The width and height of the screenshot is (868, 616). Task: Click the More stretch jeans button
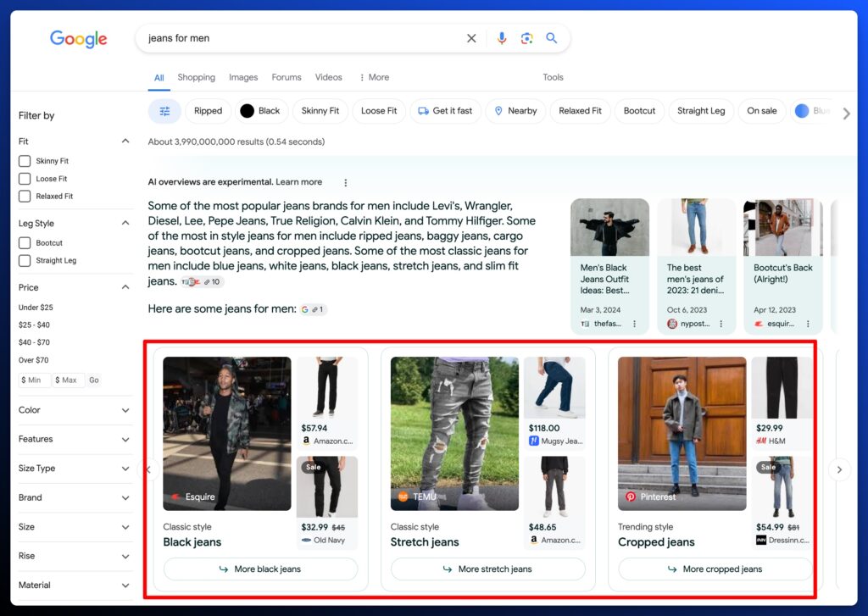[487, 569]
